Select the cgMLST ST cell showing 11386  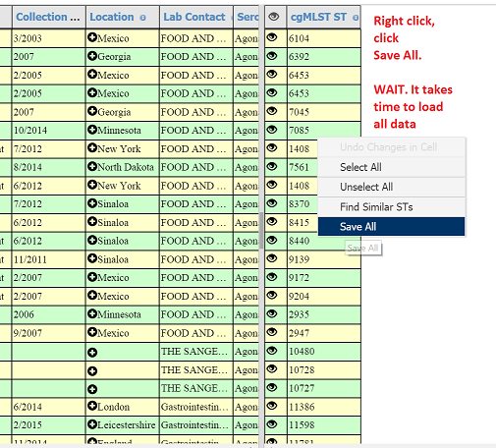point(324,407)
